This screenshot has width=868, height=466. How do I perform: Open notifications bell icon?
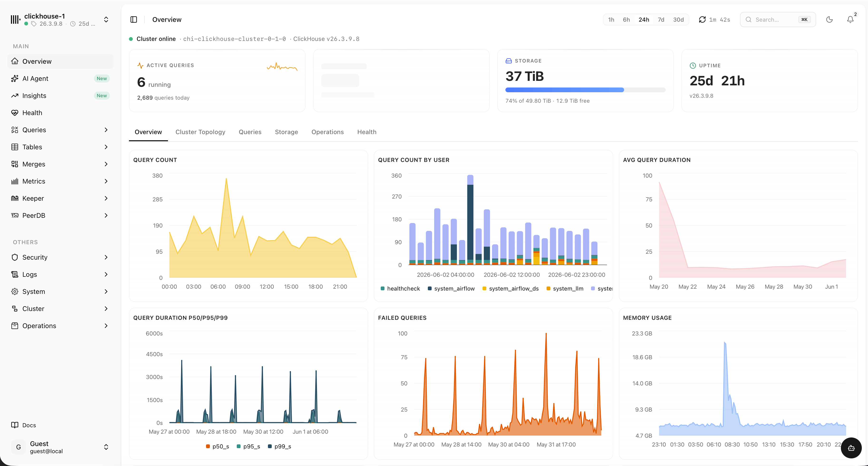tap(850, 19)
